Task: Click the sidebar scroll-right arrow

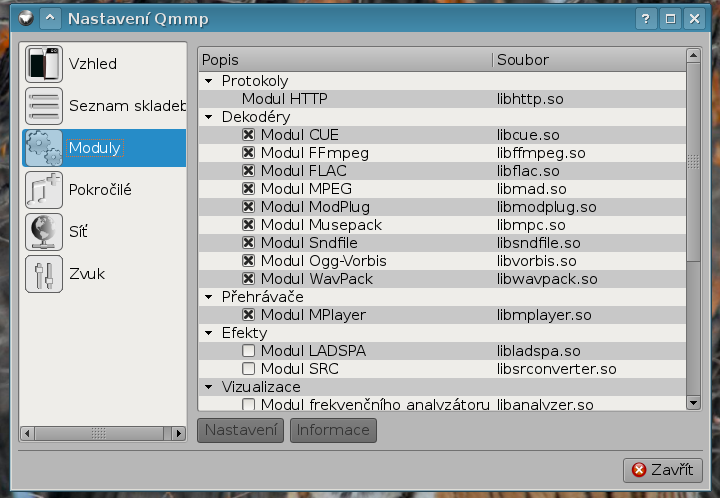Action: coord(179,433)
